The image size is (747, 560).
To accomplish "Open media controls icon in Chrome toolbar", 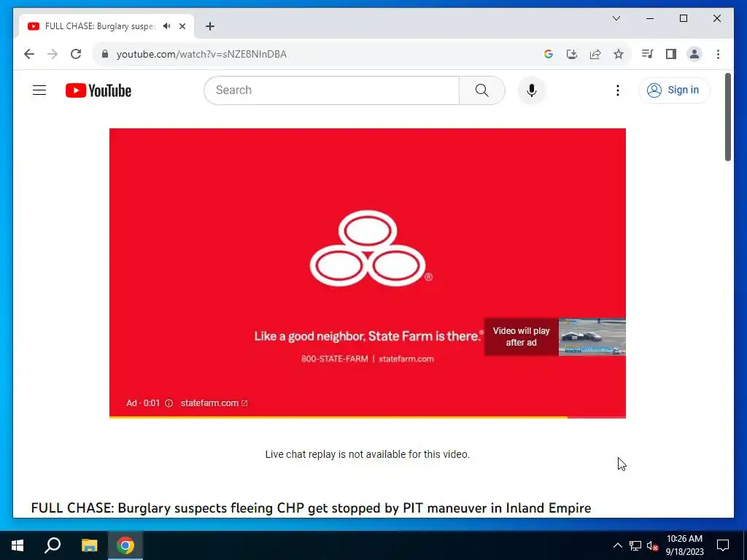I will coord(647,54).
